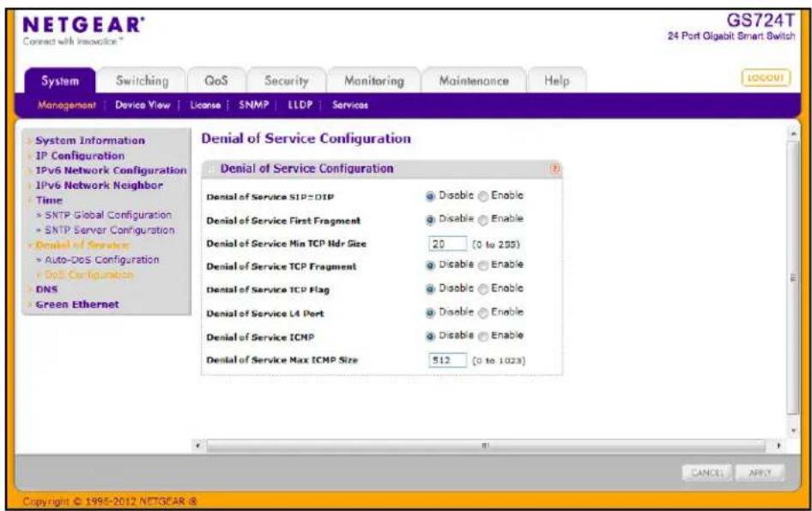Select Disable for Denial of Service ICMP
Image resolution: width=812 pixels, height=511 pixels.
coord(430,337)
